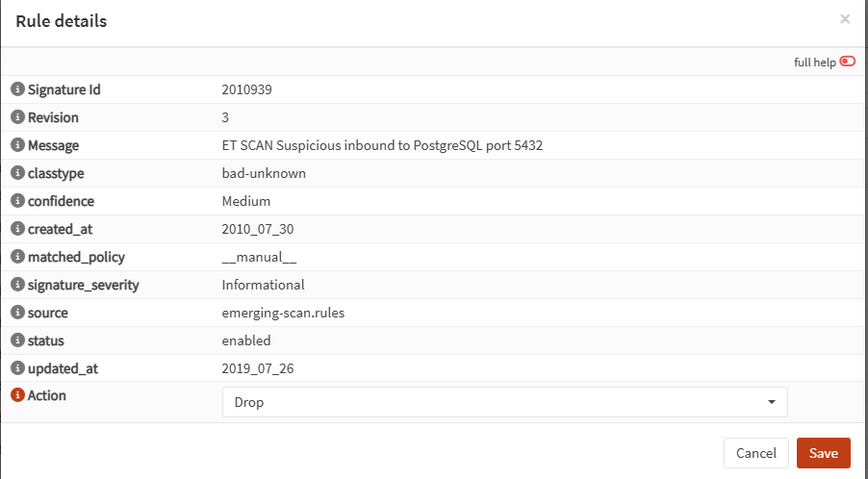Click info icon next to status
This screenshot has width=868, height=479.
tap(17, 340)
